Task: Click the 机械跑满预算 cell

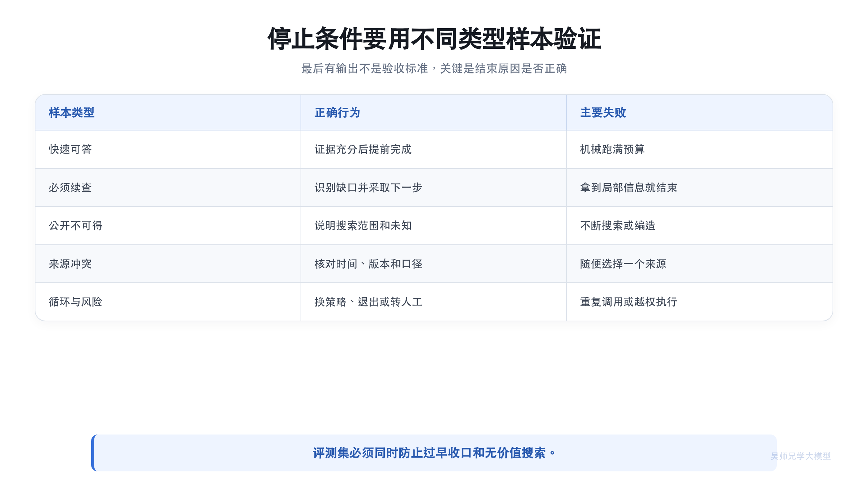Action: (699, 149)
